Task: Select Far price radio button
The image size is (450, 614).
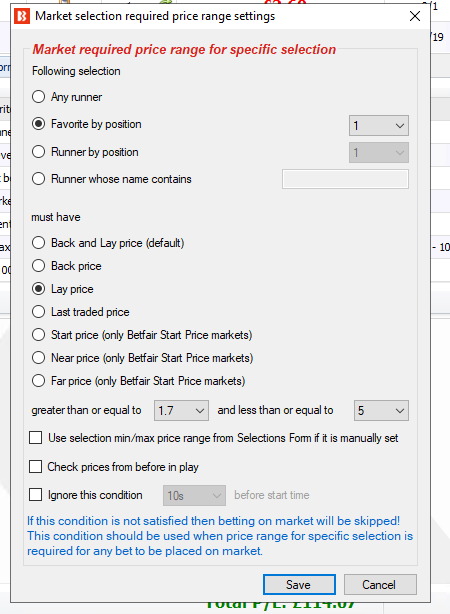Action: pyautogui.click(x=38, y=381)
